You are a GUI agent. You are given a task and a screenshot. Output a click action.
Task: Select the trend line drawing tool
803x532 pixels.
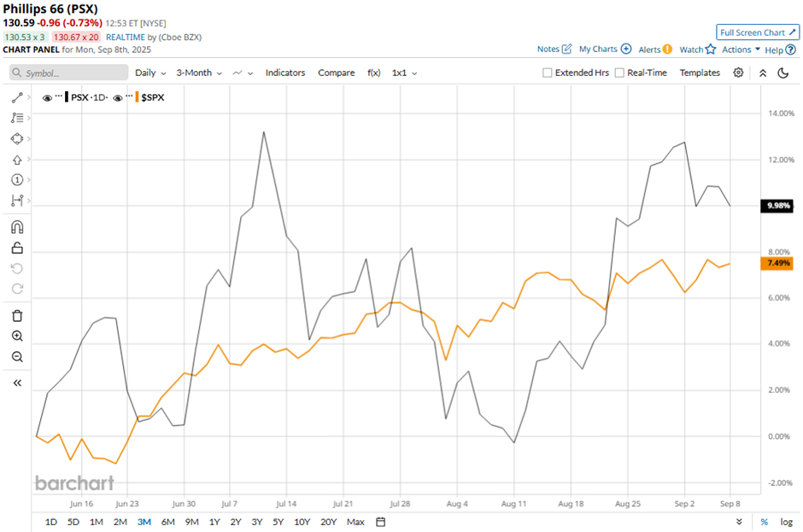coord(17,97)
